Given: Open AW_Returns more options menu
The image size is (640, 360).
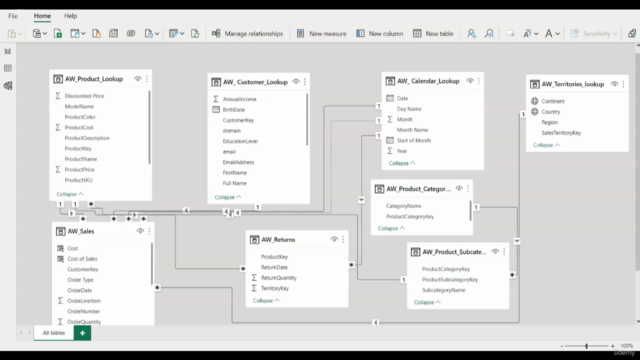Looking at the screenshot, I should coord(343,240).
